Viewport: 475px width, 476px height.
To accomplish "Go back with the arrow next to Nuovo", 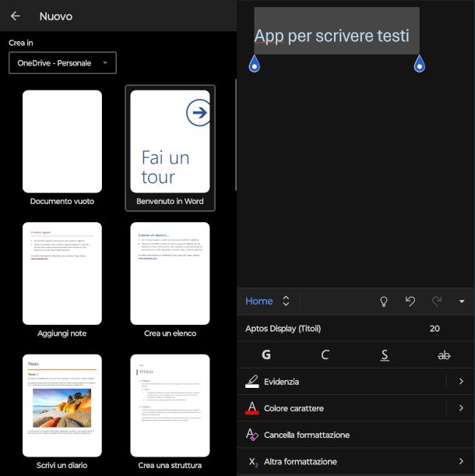I will click(15, 16).
